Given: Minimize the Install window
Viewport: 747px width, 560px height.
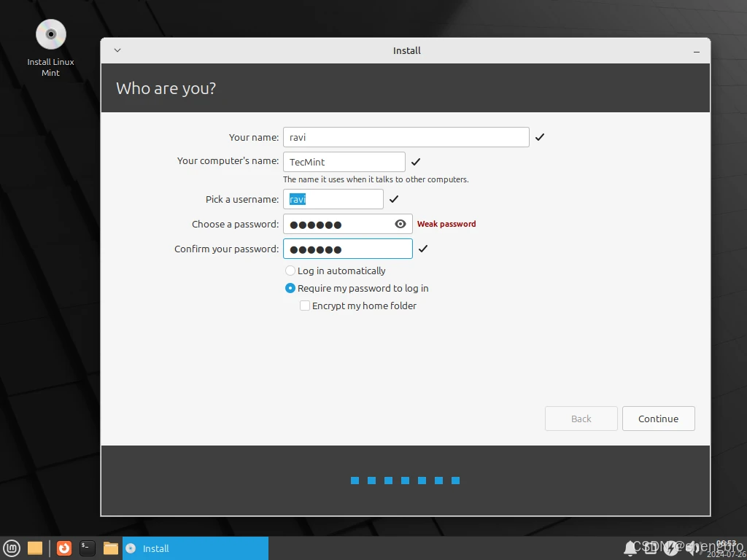Looking at the screenshot, I should pyautogui.click(x=697, y=51).
